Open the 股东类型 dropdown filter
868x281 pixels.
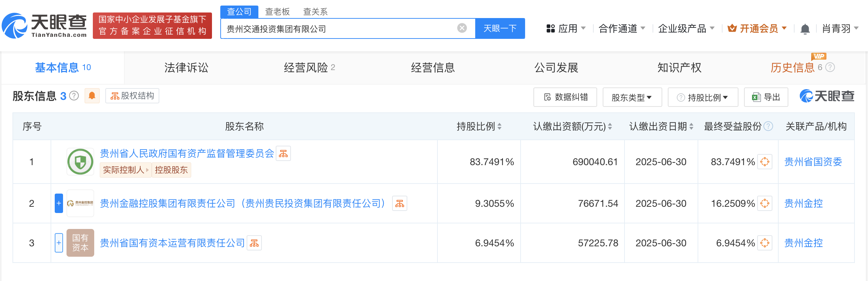pyautogui.click(x=632, y=97)
